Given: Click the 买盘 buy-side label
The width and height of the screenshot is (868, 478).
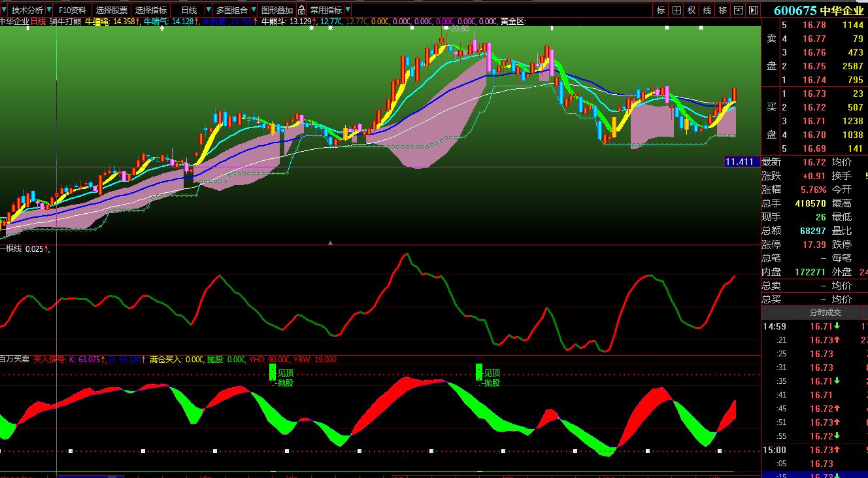Looking at the screenshot, I should coord(771,121).
